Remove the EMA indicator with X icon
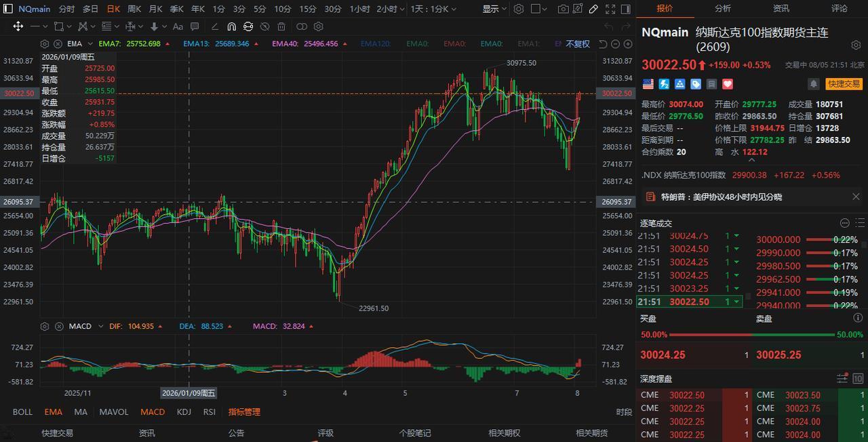Viewport: 868px width, 442px height. pos(58,43)
